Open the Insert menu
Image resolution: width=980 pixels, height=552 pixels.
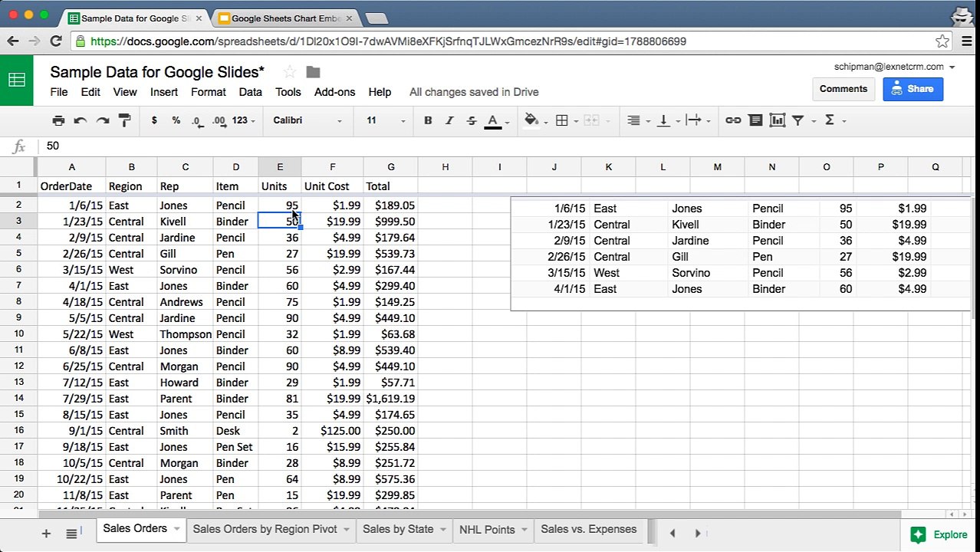[164, 92]
